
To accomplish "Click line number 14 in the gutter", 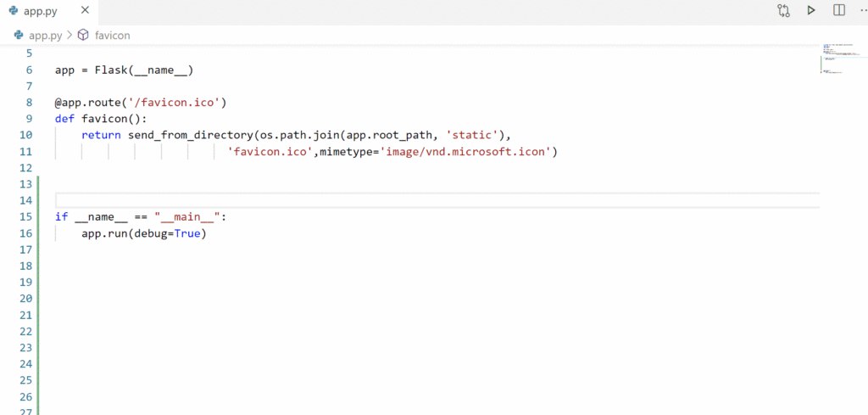I will [x=26, y=200].
